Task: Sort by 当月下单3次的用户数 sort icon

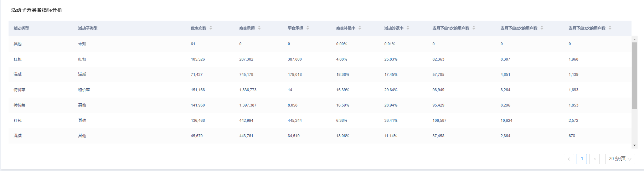Action: pyautogui.click(x=610, y=28)
